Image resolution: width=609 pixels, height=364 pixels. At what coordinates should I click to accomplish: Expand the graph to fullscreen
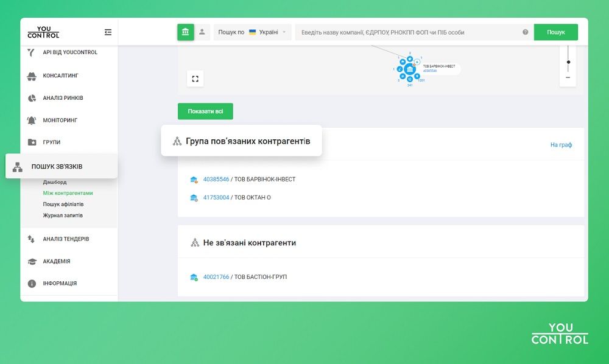pos(195,79)
